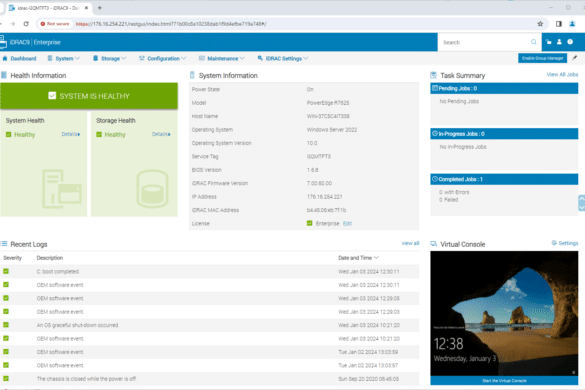Open the View All Jobs link

point(562,75)
